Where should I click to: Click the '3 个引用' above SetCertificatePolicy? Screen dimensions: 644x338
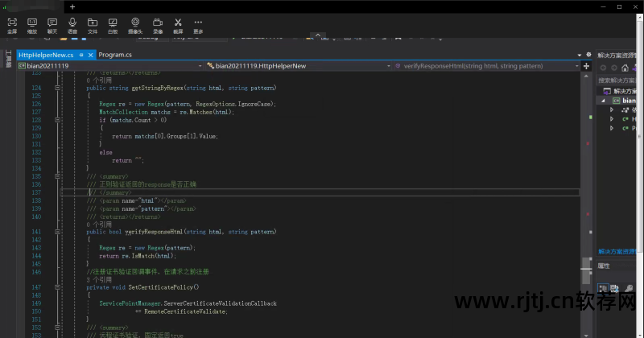pyautogui.click(x=99, y=280)
